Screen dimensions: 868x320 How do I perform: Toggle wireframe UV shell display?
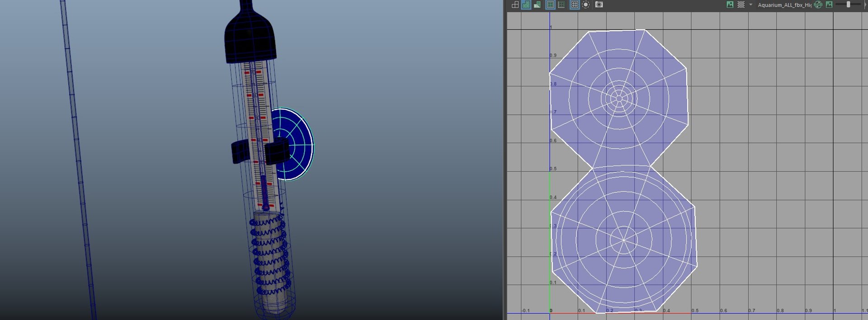(x=515, y=5)
